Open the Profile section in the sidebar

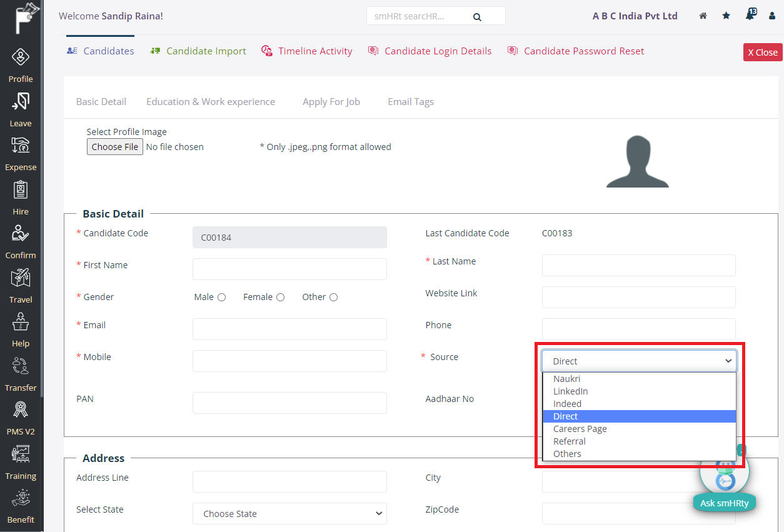(21, 63)
